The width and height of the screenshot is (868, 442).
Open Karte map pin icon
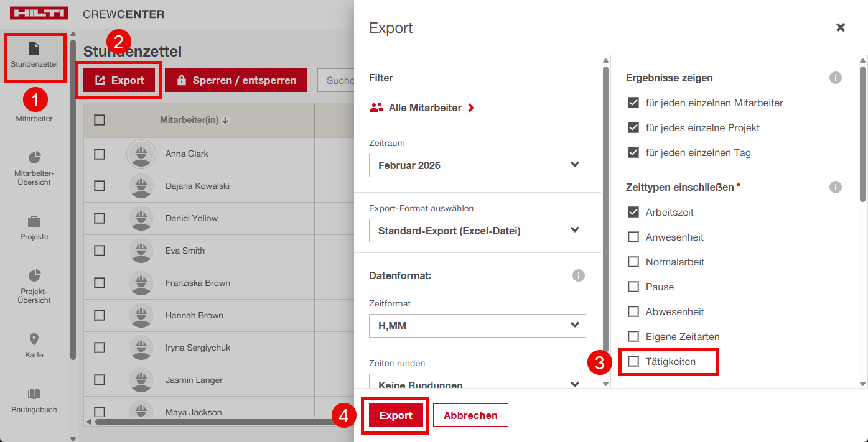point(34,339)
